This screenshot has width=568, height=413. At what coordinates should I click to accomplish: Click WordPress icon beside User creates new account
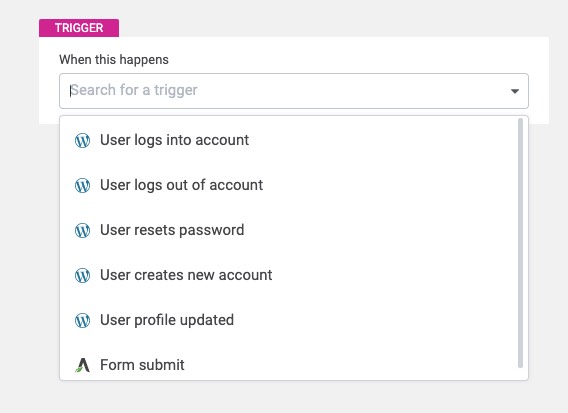click(82, 275)
